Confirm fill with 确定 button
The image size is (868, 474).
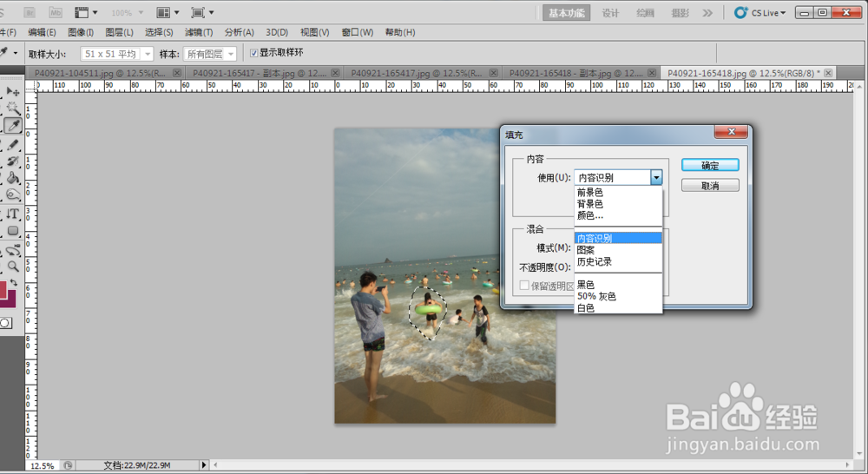click(710, 165)
